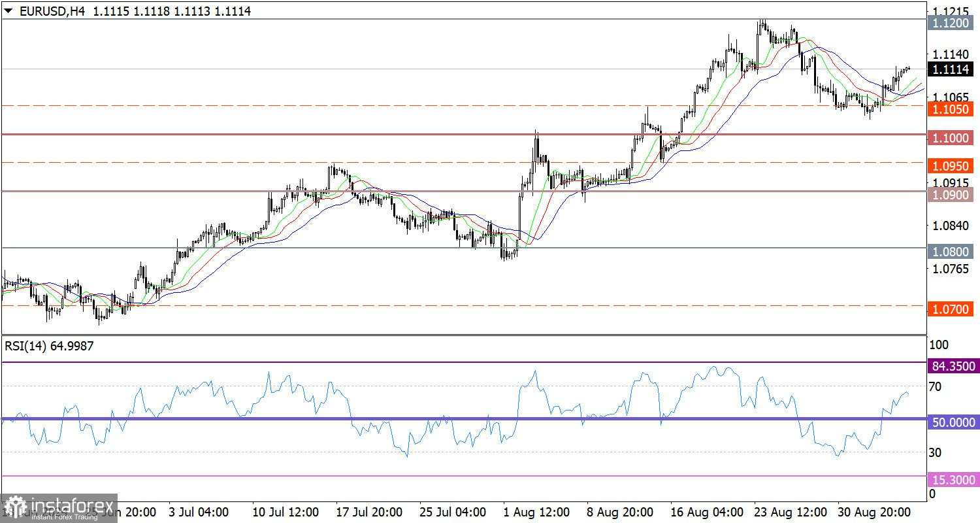The height and width of the screenshot is (523, 980).
Task: Click the triangle arrow beside EURUSD,H4 title
Action: pyautogui.click(x=8, y=11)
